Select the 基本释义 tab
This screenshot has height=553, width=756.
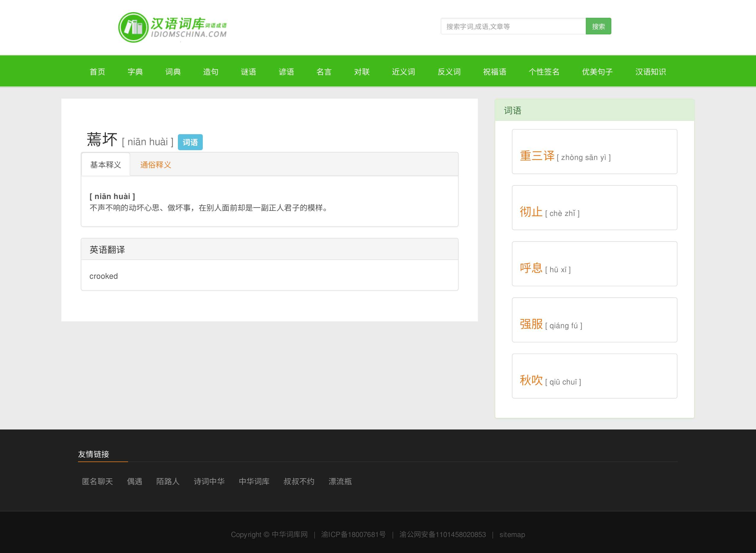point(106,165)
